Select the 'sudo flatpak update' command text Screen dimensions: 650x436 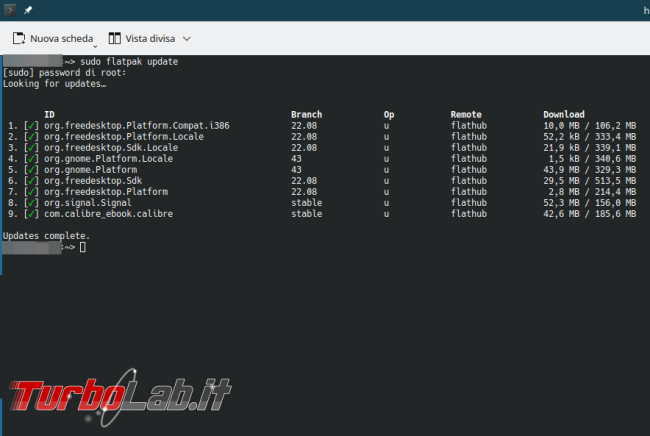coord(129,62)
